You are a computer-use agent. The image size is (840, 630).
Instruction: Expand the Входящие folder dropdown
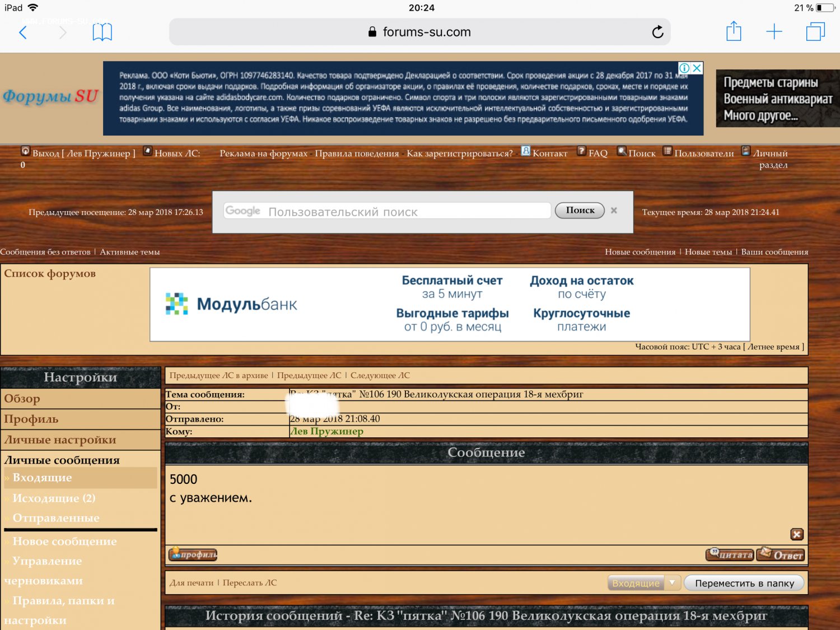click(x=672, y=583)
